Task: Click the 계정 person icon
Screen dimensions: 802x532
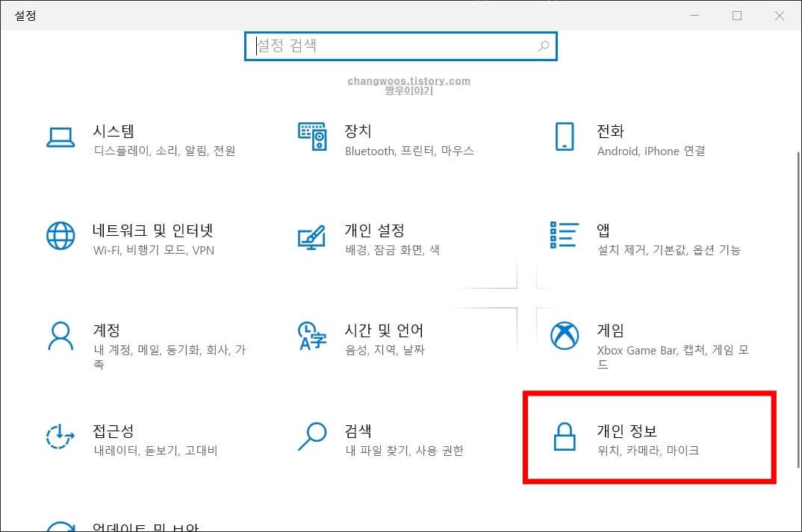Action: 60,337
